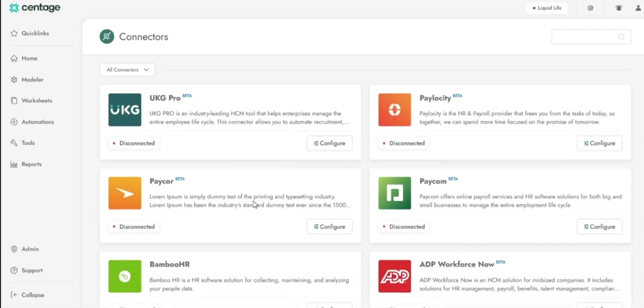This screenshot has height=308, width=644.
Task: Click the search magnifier icon
Action: [x=621, y=37]
